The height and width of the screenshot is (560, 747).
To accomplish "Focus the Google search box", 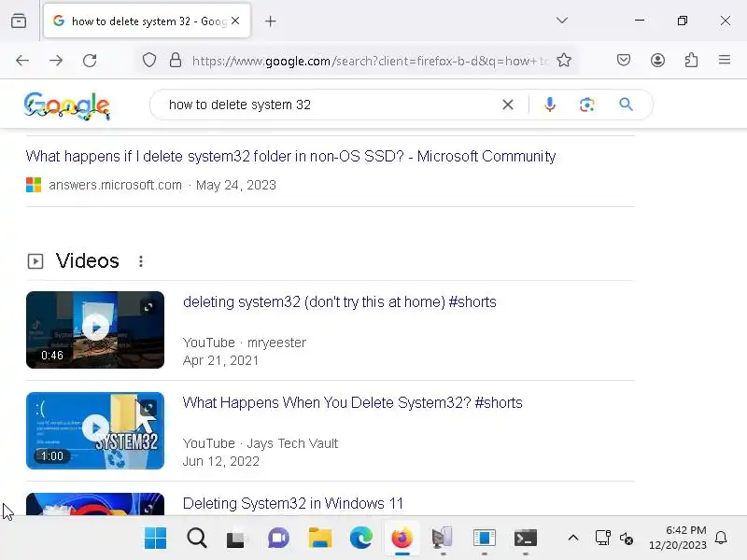I will click(329, 105).
